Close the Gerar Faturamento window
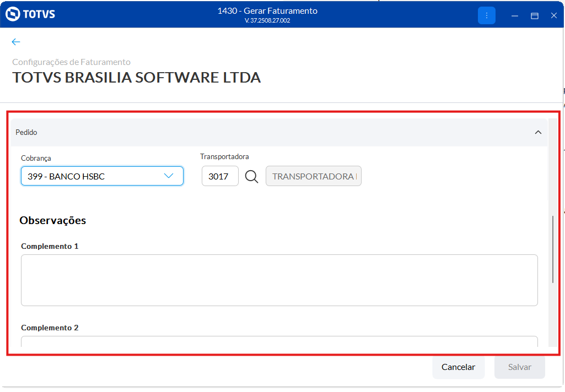 [554, 15]
